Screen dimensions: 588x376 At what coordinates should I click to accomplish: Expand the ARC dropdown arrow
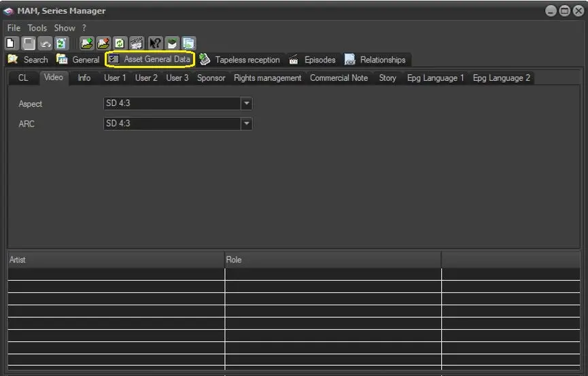click(x=247, y=124)
